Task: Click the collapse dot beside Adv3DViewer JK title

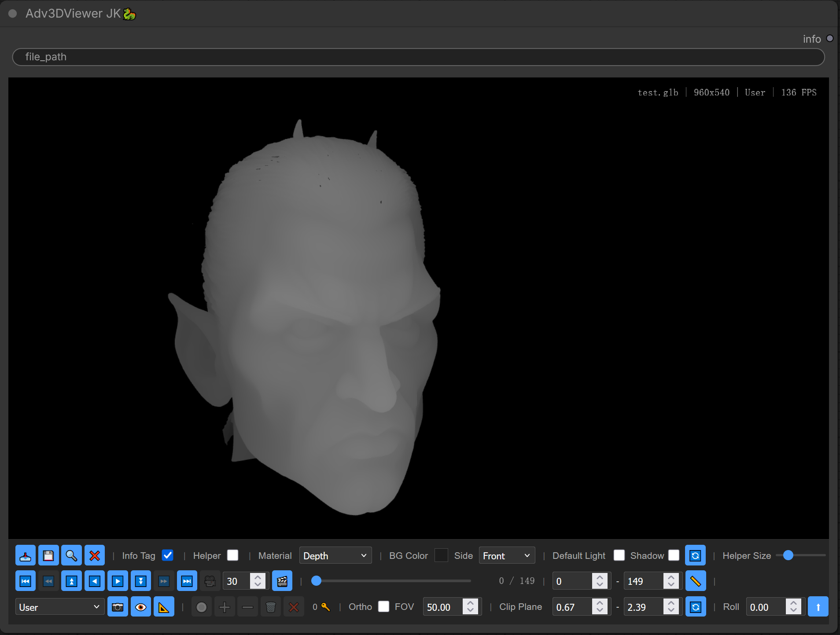Action: (x=13, y=14)
